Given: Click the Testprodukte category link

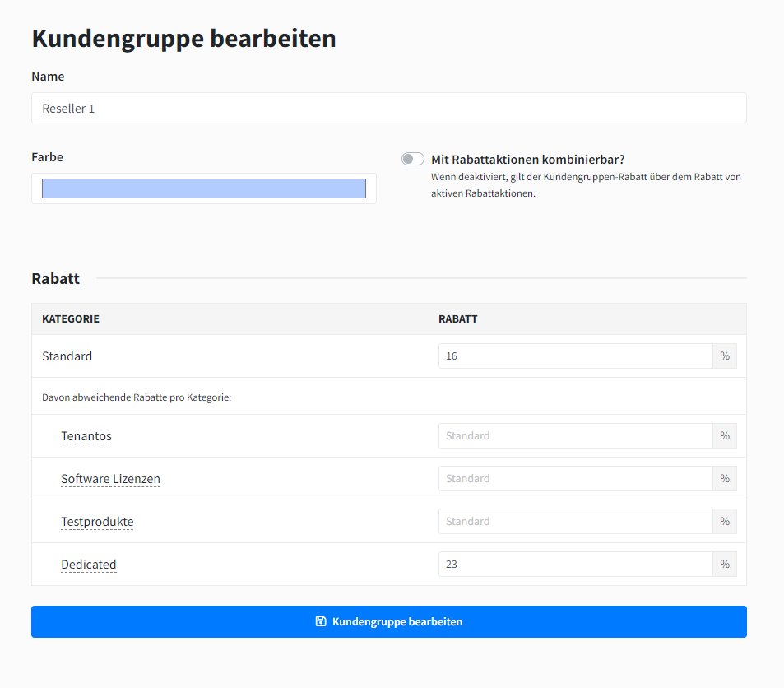Looking at the screenshot, I should click(97, 522).
